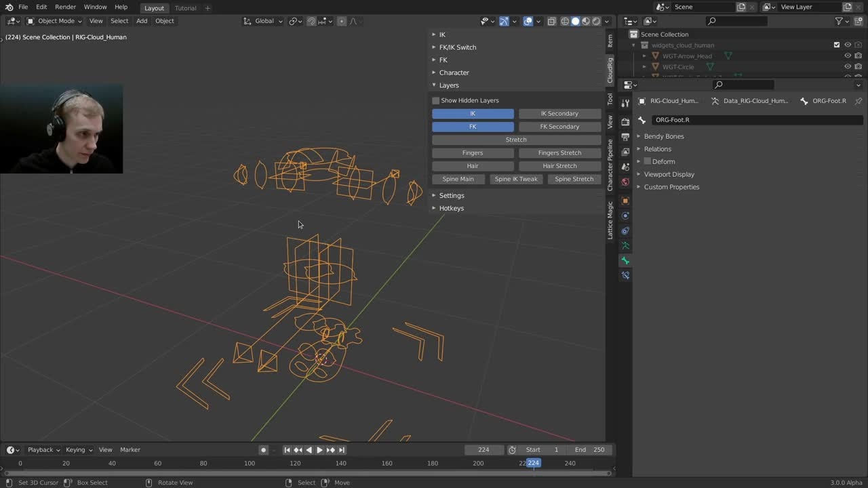
Task: Enable the Show Hidden Layers checkbox
Action: (x=436, y=100)
